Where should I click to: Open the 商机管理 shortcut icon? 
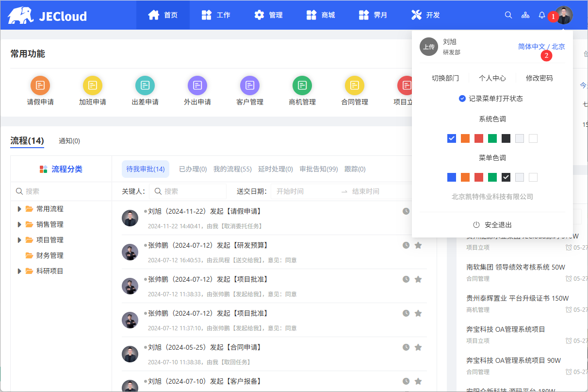[x=302, y=86]
